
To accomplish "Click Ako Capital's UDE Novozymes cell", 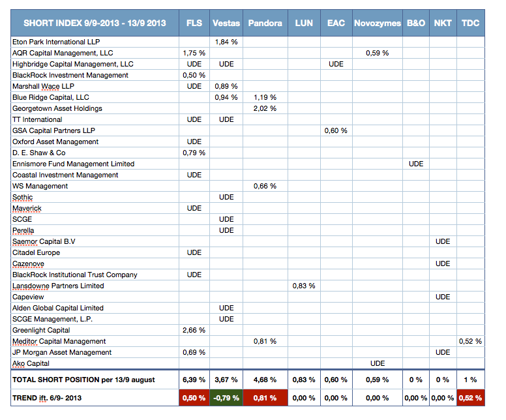I will pyautogui.click(x=378, y=363).
